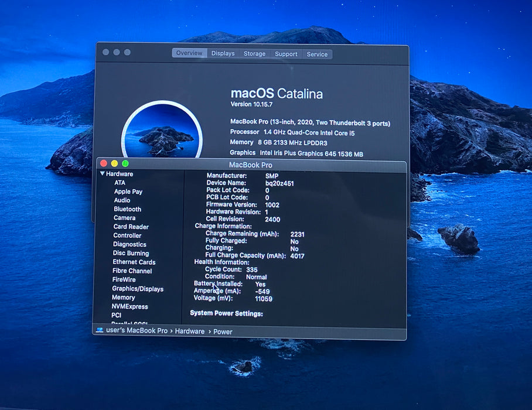Click Firmware Version value 1002
The width and height of the screenshot is (532, 410).
coord(272,205)
